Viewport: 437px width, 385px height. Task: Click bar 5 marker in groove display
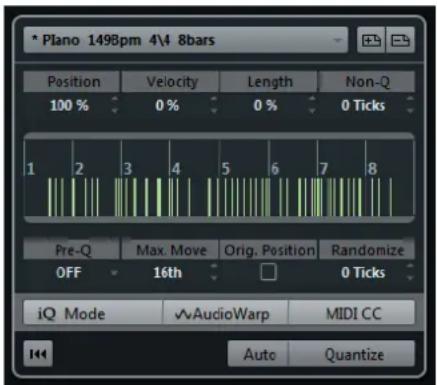coord(225,169)
